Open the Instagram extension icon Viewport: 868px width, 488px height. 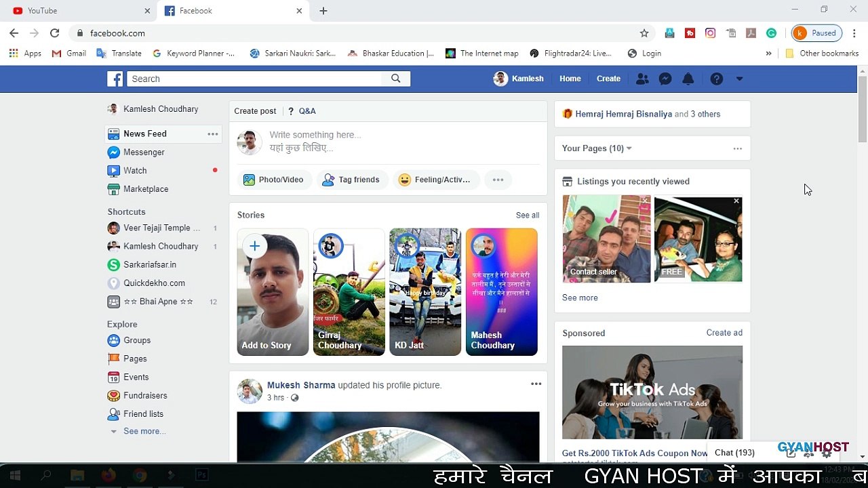[710, 33]
